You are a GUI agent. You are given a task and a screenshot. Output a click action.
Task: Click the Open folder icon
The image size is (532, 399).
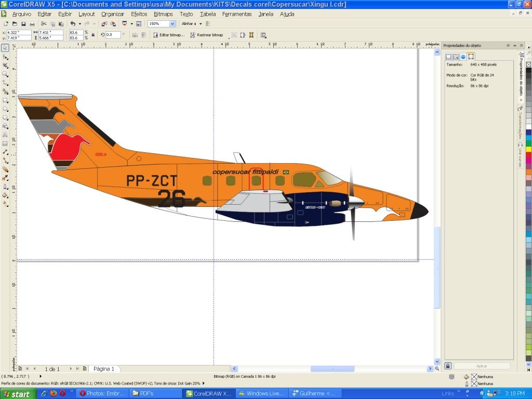tap(15, 24)
